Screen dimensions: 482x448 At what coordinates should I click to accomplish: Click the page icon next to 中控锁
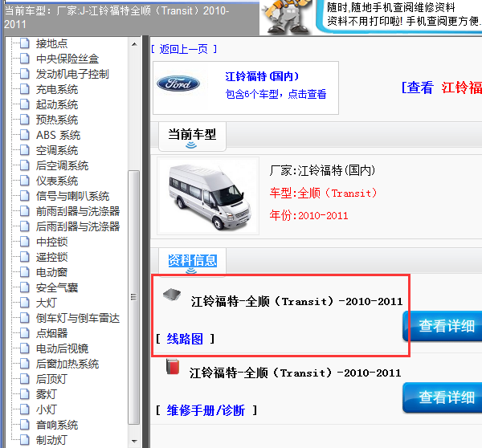pos(25,242)
